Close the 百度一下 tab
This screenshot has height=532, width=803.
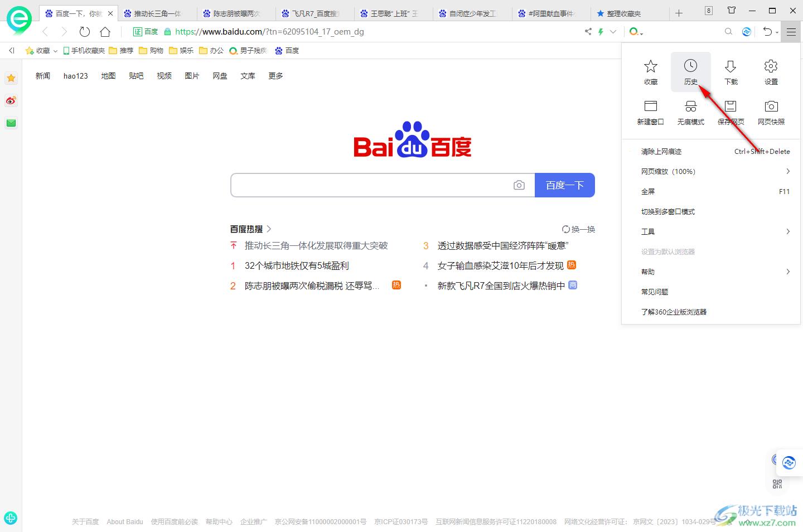(110, 13)
